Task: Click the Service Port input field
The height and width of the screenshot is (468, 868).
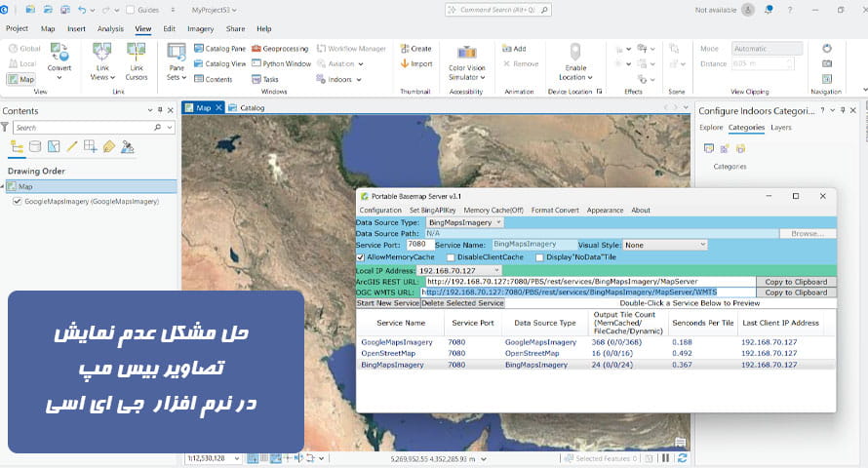Action: pyautogui.click(x=419, y=245)
